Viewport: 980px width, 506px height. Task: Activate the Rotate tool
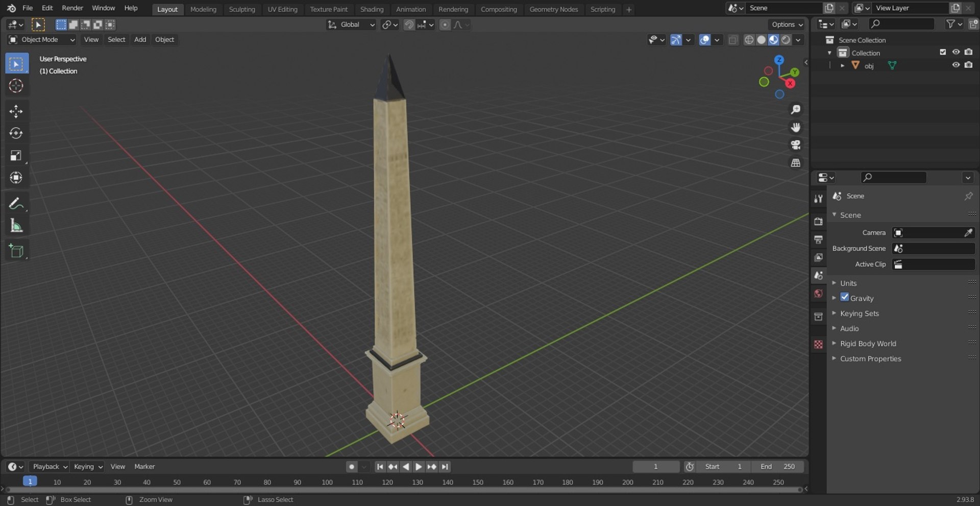click(16, 133)
